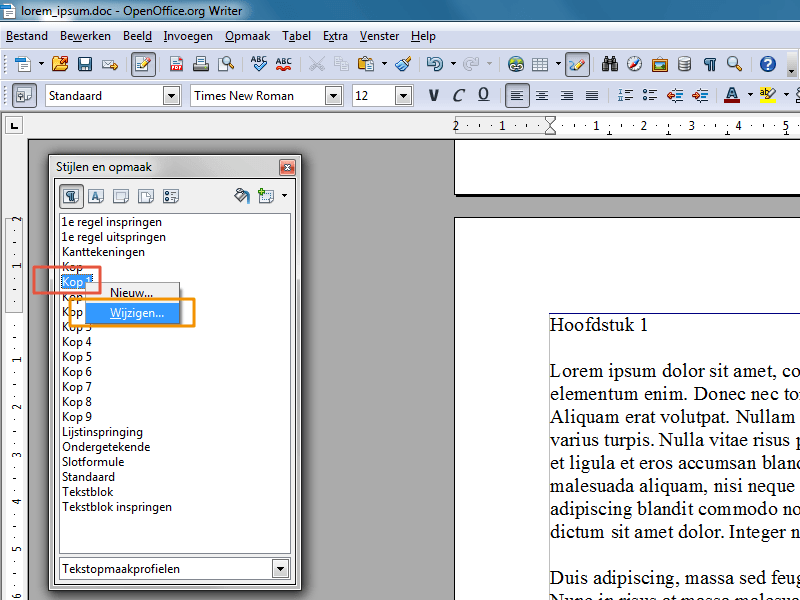Open the Invoegen menu
The height and width of the screenshot is (600, 800).
[188, 36]
